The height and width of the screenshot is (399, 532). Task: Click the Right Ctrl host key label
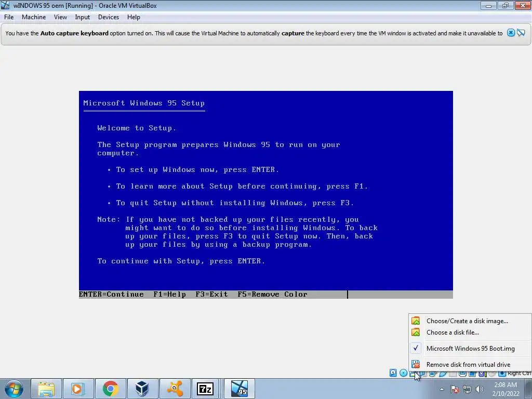click(x=520, y=373)
